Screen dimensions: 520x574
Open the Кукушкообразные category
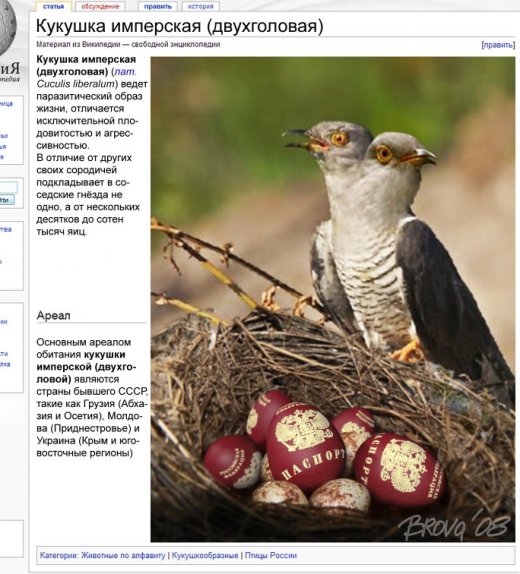pyautogui.click(x=205, y=555)
